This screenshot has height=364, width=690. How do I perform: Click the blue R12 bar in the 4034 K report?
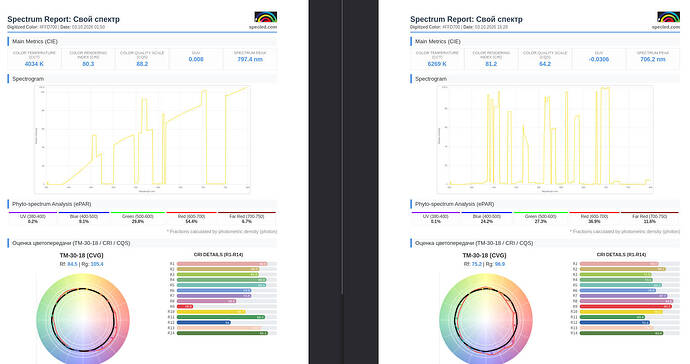[204, 323]
